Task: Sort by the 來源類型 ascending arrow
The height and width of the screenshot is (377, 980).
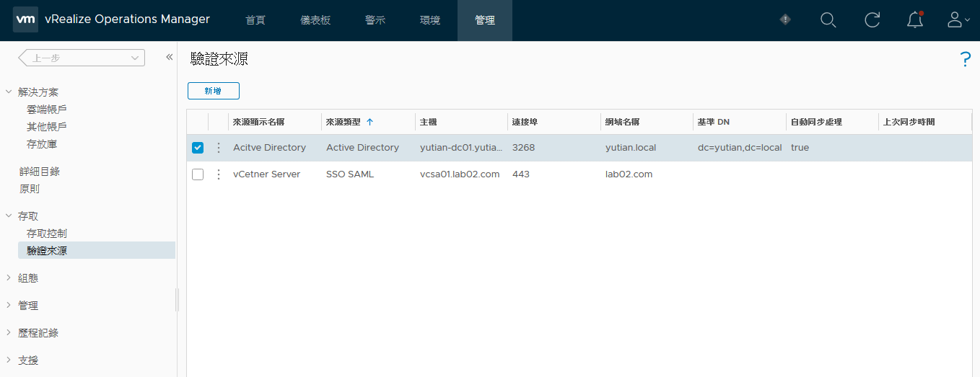Action: [369, 122]
